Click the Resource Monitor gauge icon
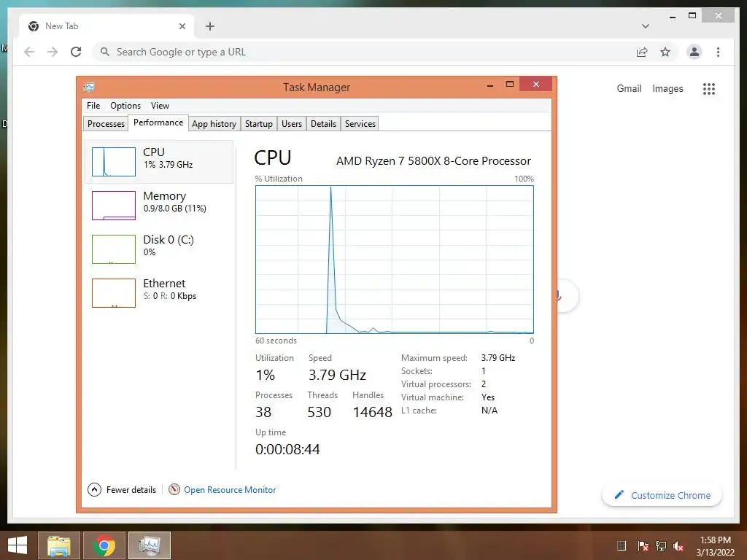 pyautogui.click(x=174, y=489)
